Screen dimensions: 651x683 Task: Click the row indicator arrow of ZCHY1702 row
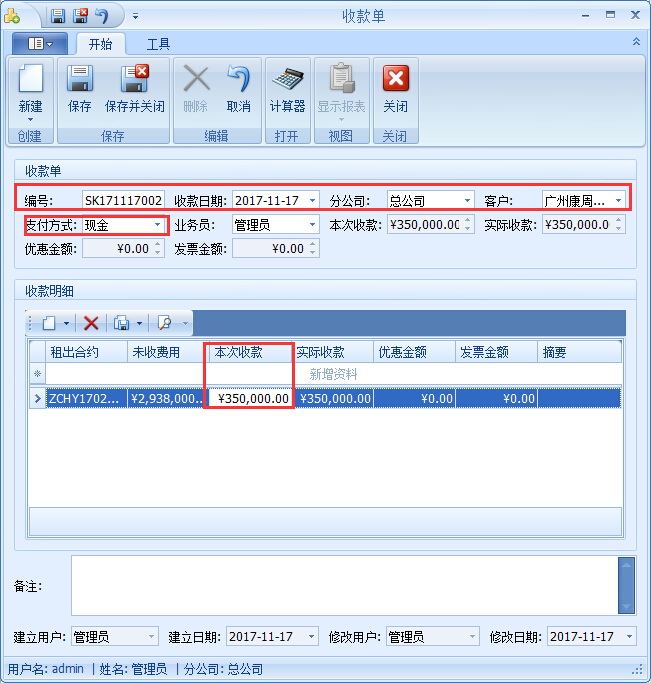tap(37, 399)
